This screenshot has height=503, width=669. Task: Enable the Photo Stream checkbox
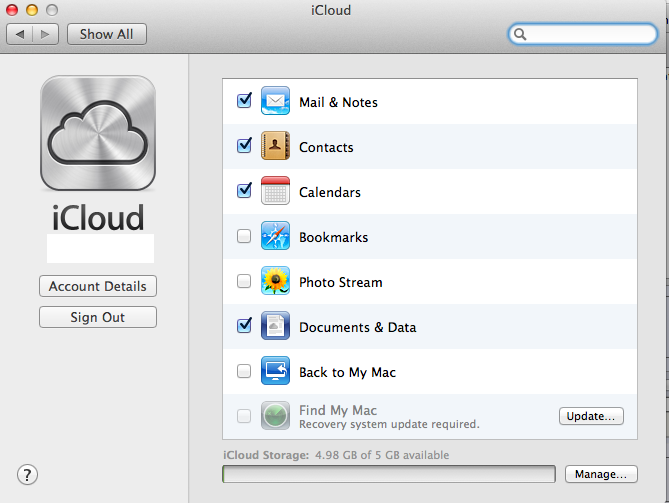click(244, 281)
